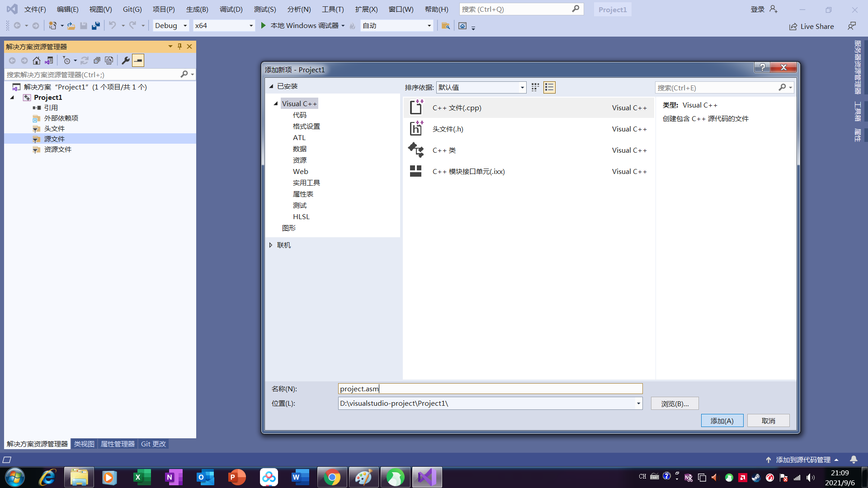
Task: Click the save all toolbar icon
Action: click(95, 26)
